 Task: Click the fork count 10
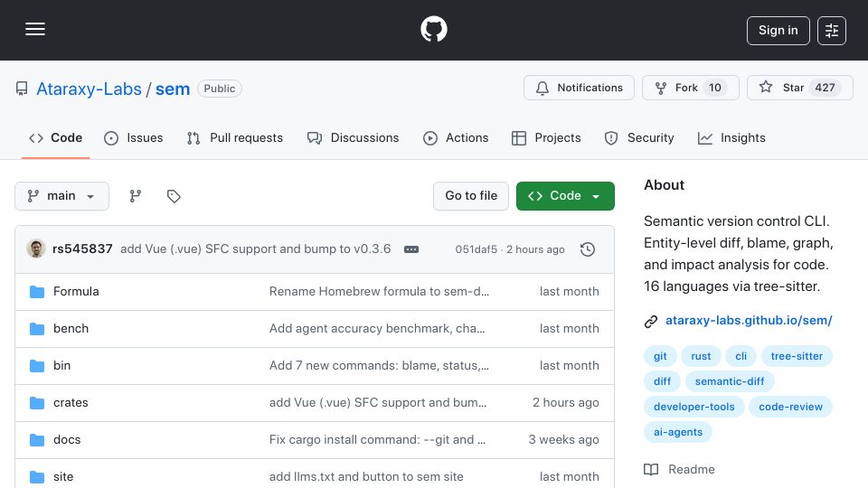pyautogui.click(x=715, y=88)
